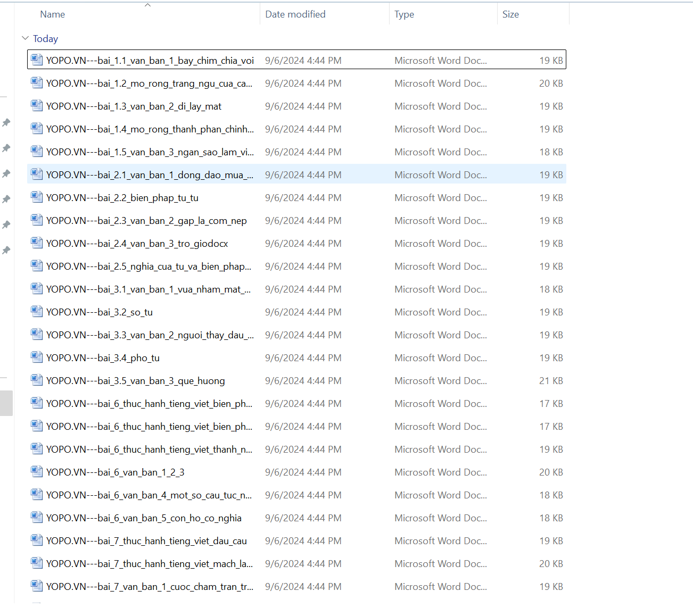
Task: Select file name YOPO.VN---bai_6_van_ban_5_con_ho_co_nghia
Action: pos(144,518)
